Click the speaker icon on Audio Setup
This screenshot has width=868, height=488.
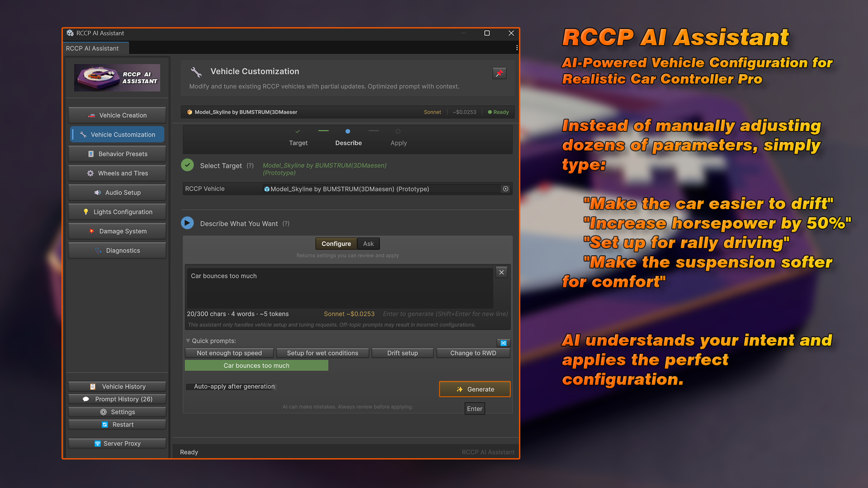pyautogui.click(x=97, y=192)
